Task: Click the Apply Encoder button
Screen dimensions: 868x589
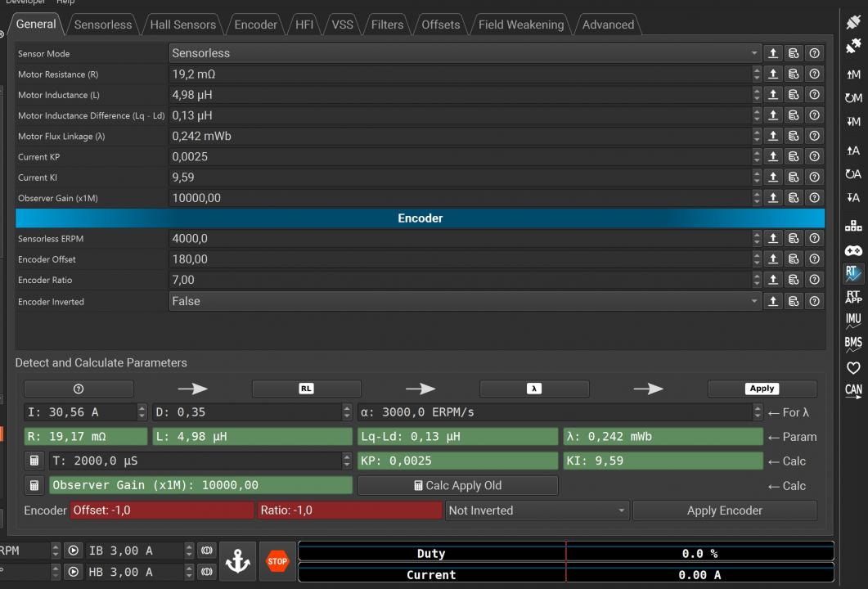Action: pyautogui.click(x=724, y=510)
